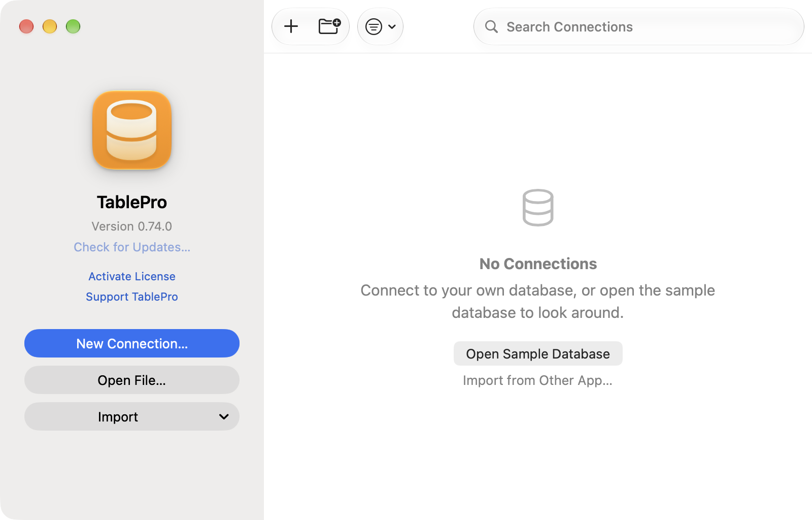Click the magnifier icon in search bar
The image size is (812, 520).
tap(491, 26)
